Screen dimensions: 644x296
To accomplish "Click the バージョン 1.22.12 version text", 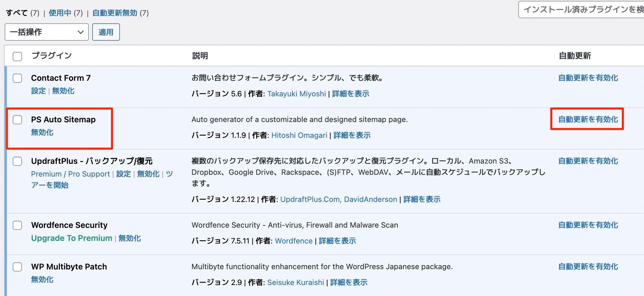I will tap(223, 199).
